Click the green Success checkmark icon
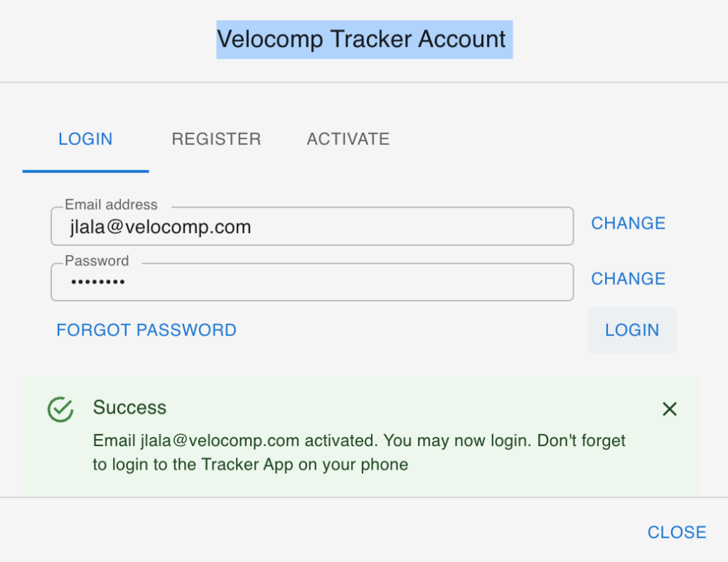This screenshot has height=562, width=728. tap(60, 409)
